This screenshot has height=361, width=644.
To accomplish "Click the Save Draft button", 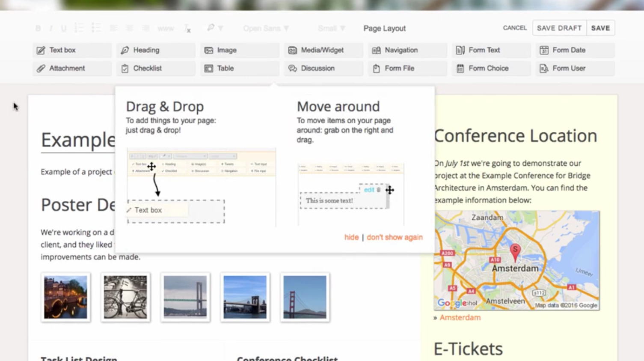I will (x=559, y=28).
